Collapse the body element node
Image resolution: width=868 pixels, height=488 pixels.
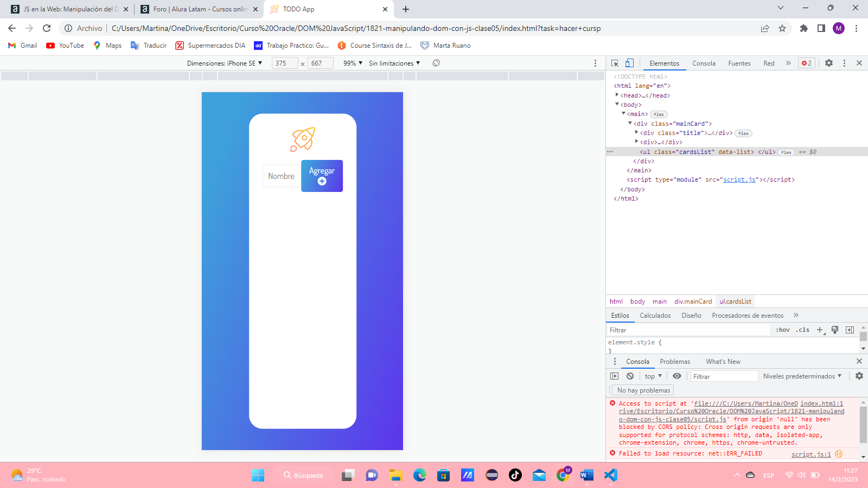point(617,104)
